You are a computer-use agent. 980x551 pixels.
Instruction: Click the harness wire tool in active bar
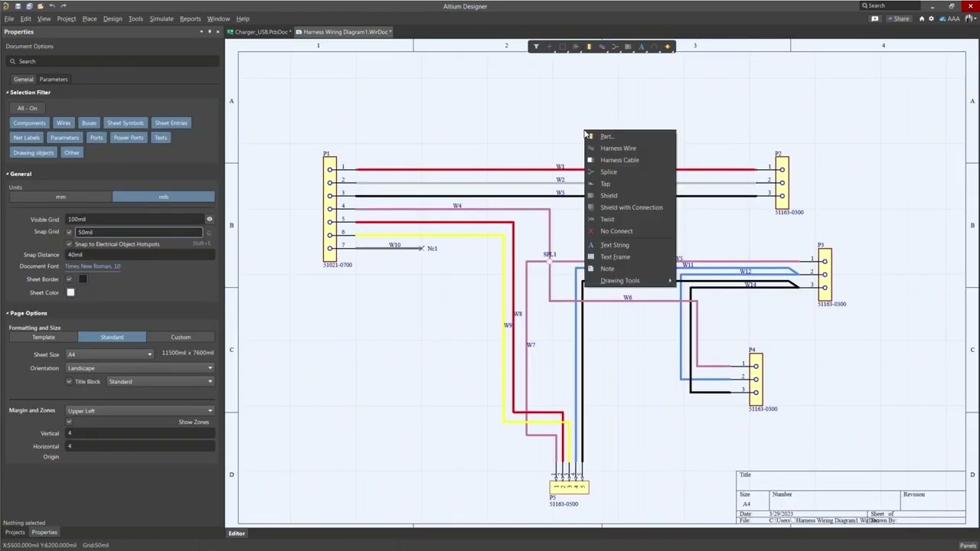(x=602, y=47)
